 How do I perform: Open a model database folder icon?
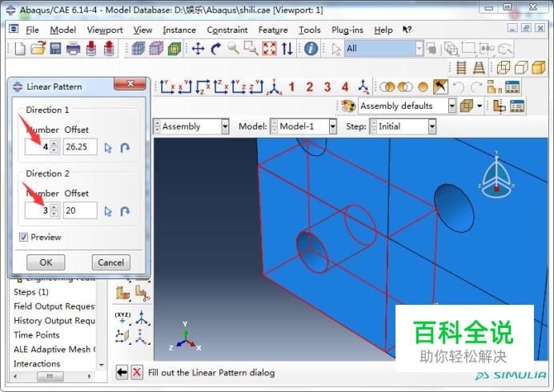tap(38, 48)
